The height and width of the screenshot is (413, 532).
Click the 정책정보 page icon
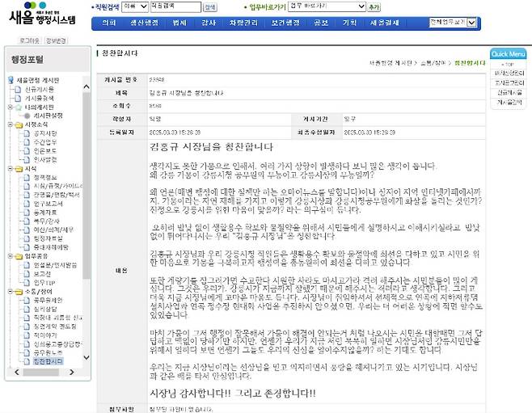coord(27,177)
